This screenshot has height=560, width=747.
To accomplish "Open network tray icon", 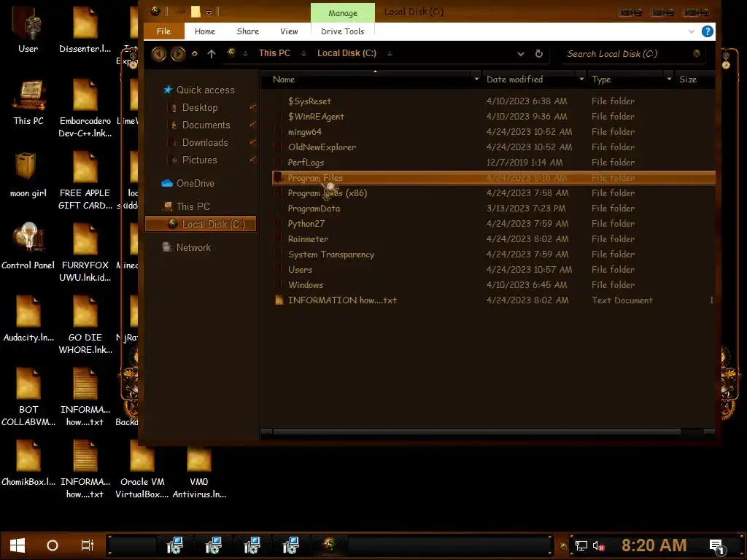I will pyautogui.click(x=581, y=545).
